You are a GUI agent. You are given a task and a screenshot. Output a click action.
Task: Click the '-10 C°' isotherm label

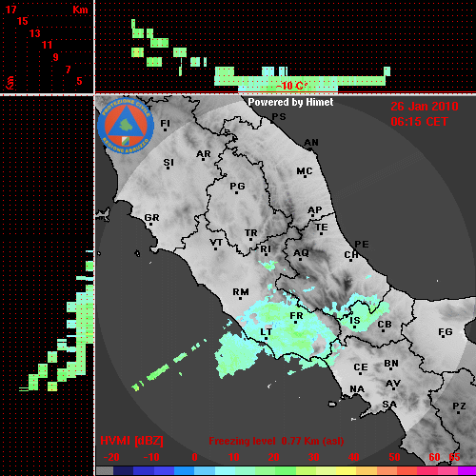tap(292, 86)
